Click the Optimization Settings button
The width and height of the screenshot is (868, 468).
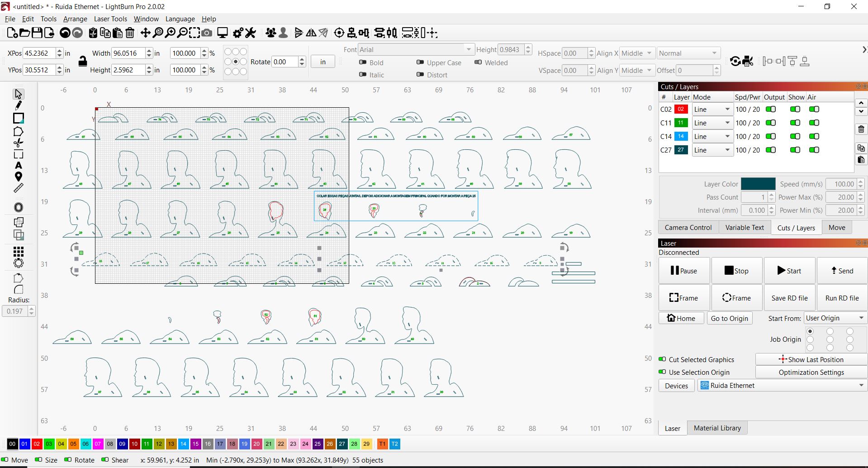tap(811, 372)
